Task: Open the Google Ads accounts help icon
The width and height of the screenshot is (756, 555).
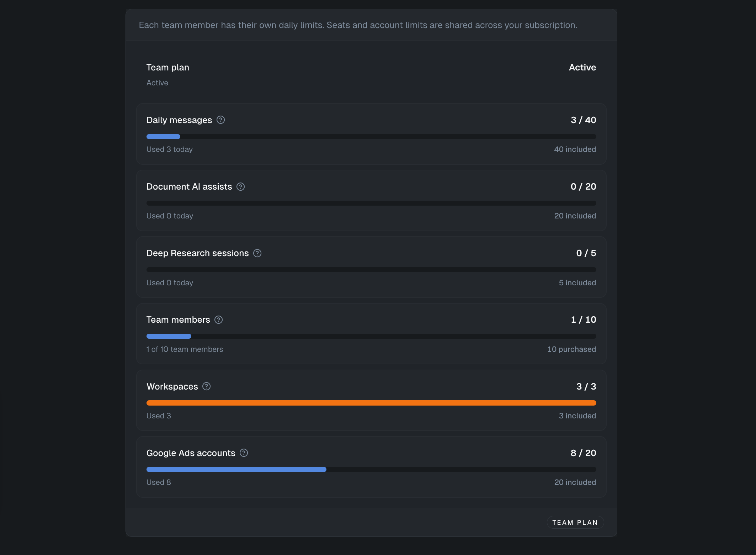Action: 244,453
